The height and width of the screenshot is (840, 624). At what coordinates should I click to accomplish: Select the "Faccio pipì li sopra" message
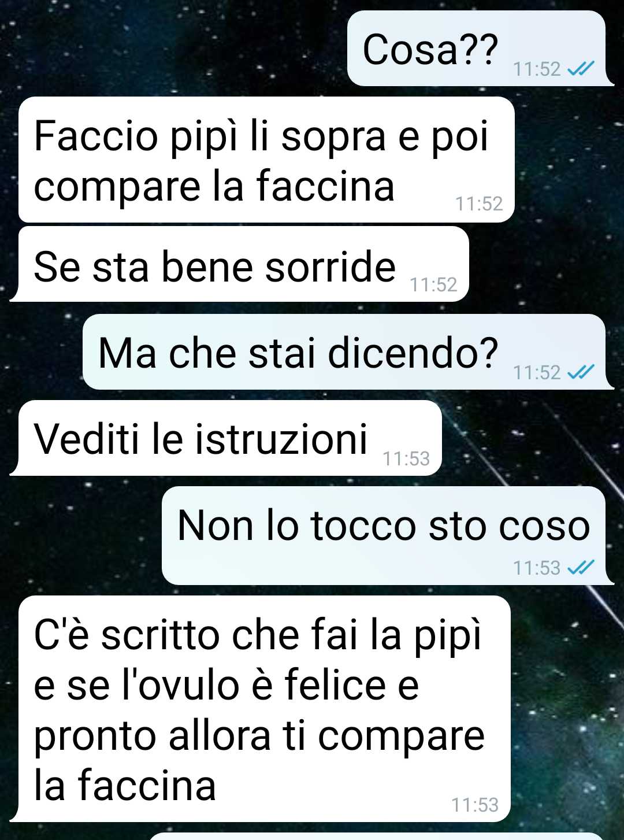[x=266, y=160]
